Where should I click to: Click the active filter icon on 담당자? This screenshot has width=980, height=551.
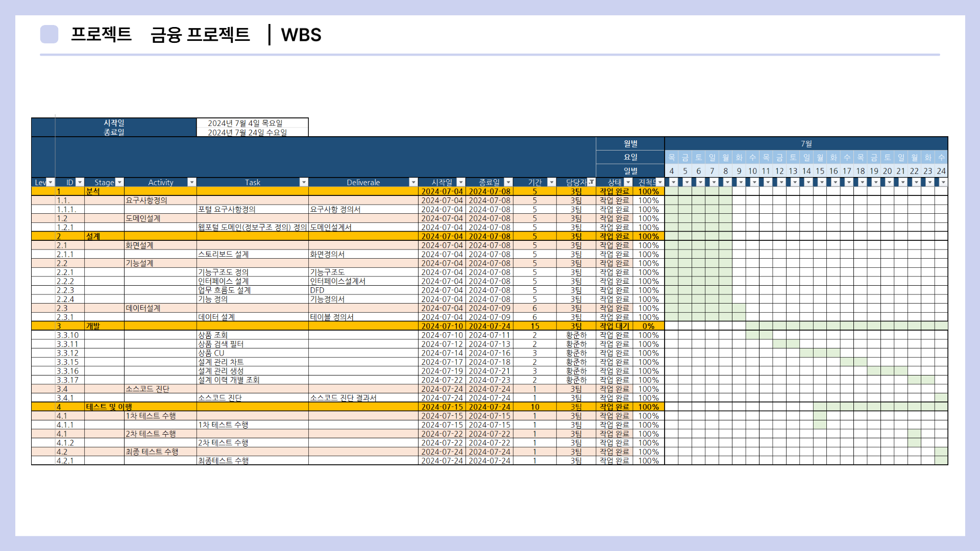(591, 182)
